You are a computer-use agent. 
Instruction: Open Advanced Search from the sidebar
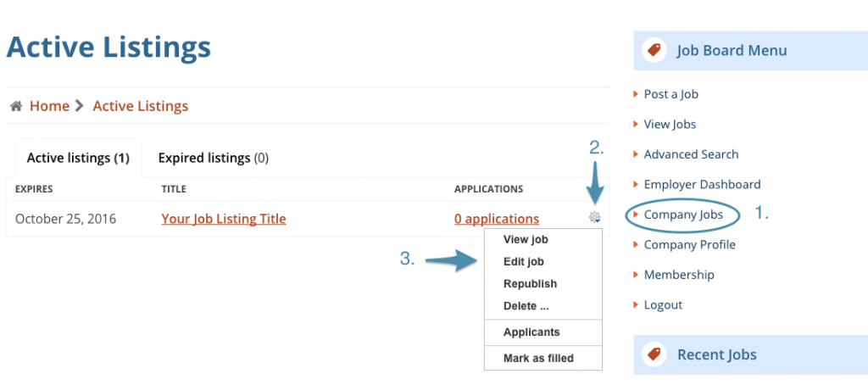pos(691,154)
